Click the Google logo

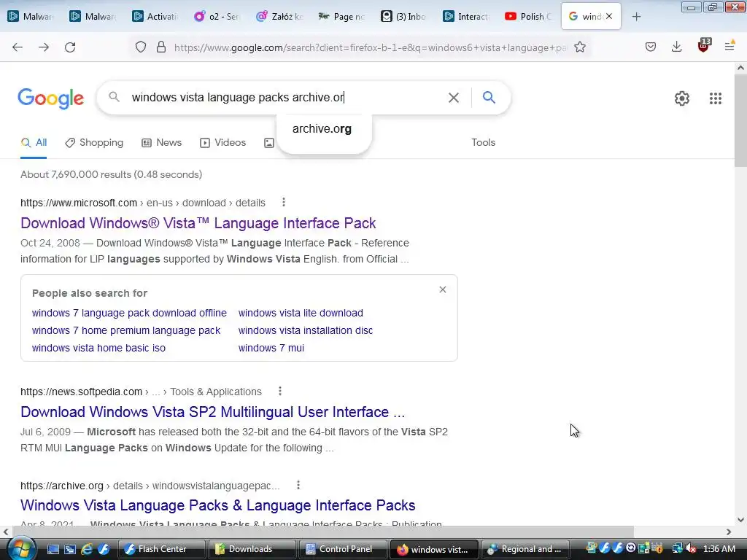[x=51, y=98]
